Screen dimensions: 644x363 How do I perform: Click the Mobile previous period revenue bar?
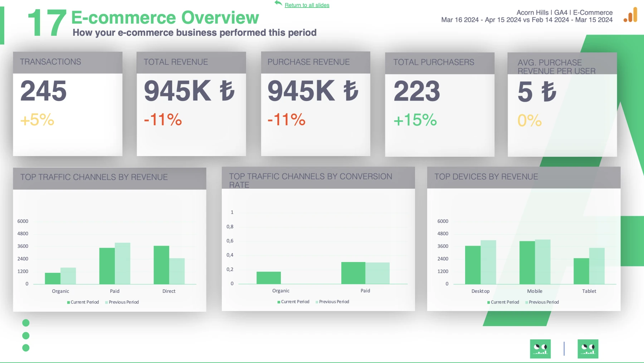click(x=543, y=262)
